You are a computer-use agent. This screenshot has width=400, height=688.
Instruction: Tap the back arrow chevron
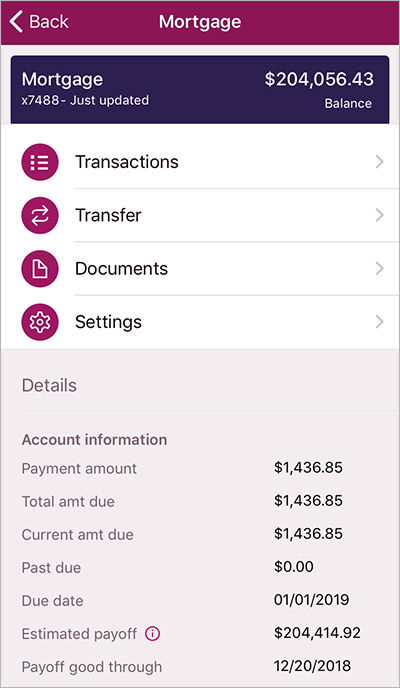coord(16,22)
